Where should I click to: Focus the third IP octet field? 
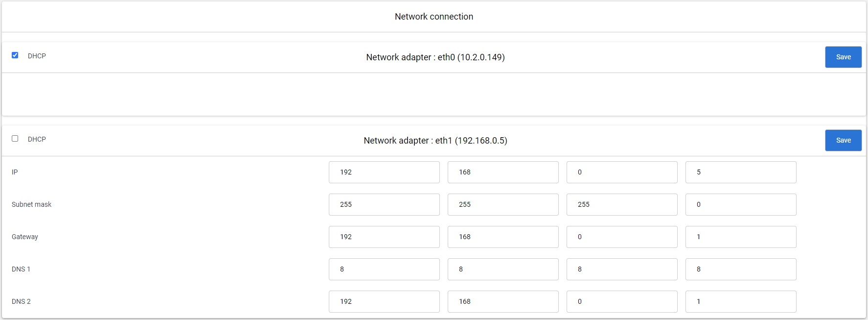(x=622, y=172)
